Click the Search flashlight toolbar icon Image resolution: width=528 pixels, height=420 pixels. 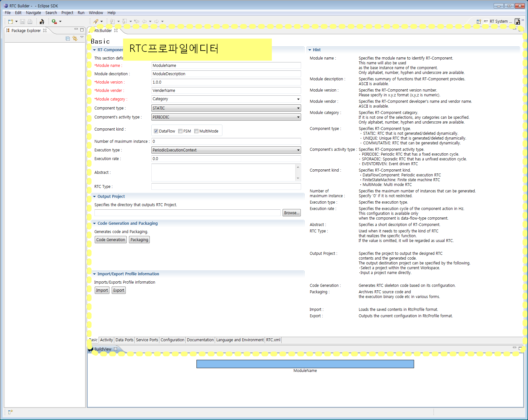(x=96, y=21)
